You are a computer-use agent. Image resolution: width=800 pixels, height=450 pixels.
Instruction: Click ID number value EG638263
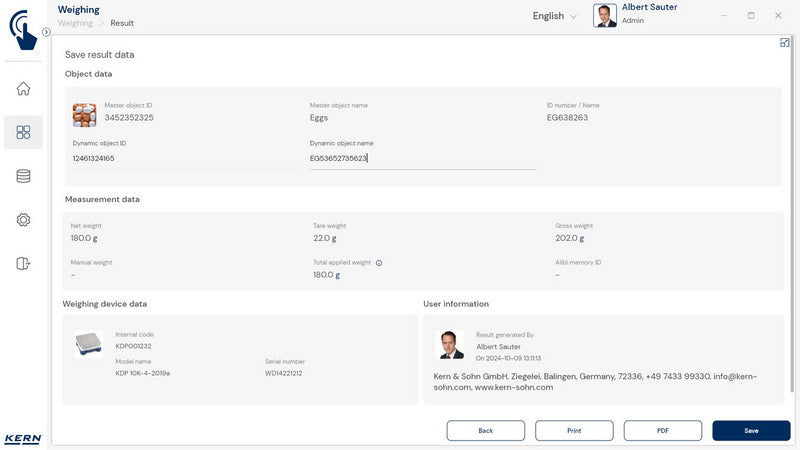click(x=567, y=117)
